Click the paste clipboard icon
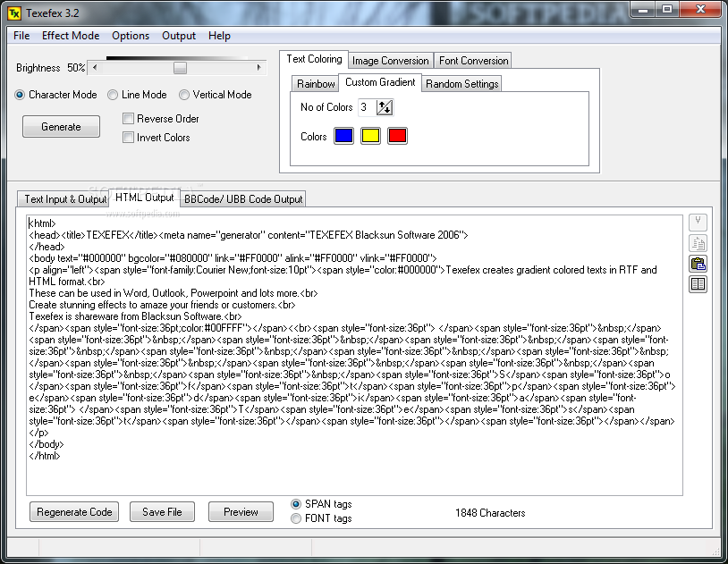 (x=698, y=264)
